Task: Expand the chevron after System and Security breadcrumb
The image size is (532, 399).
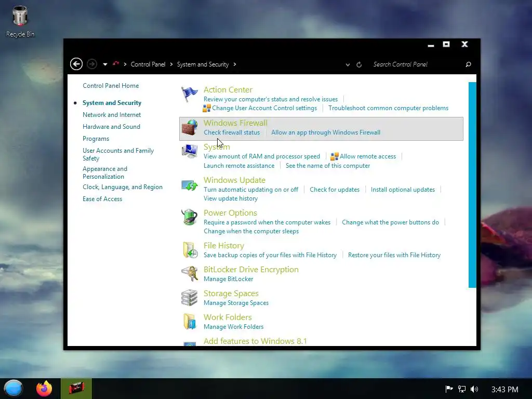Action: pos(235,64)
